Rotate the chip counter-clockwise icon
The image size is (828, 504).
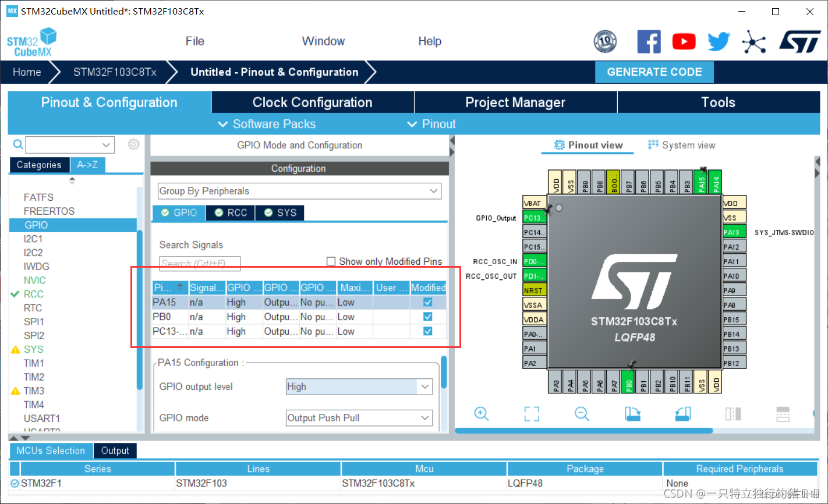tap(682, 414)
